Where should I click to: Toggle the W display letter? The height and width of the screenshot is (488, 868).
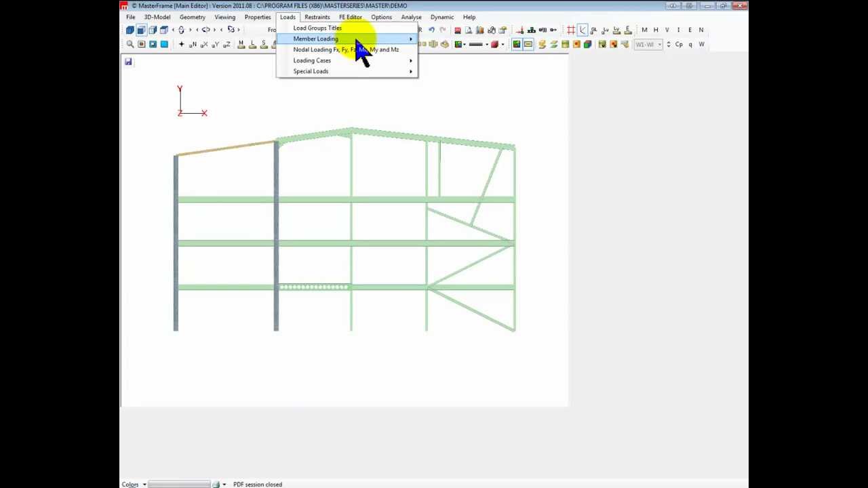(701, 44)
